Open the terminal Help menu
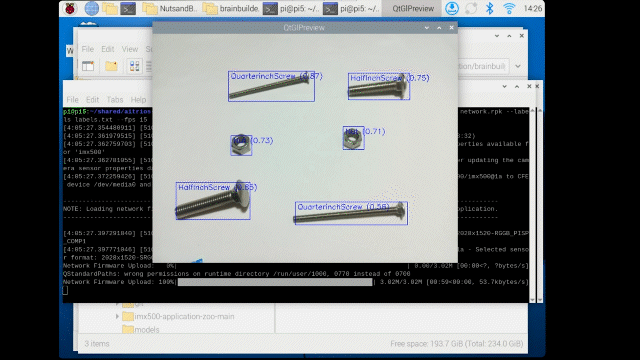 pyautogui.click(x=138, y=100)
